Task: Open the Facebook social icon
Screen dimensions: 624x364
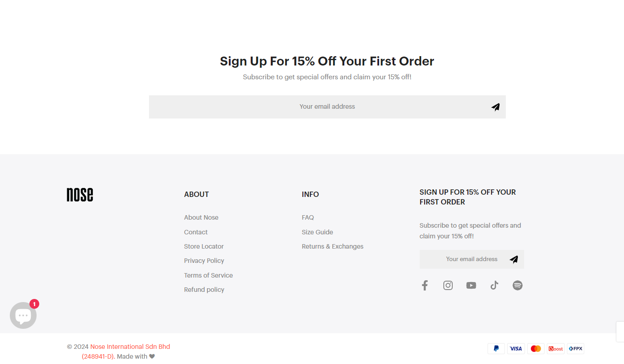Action: (425, 286)
